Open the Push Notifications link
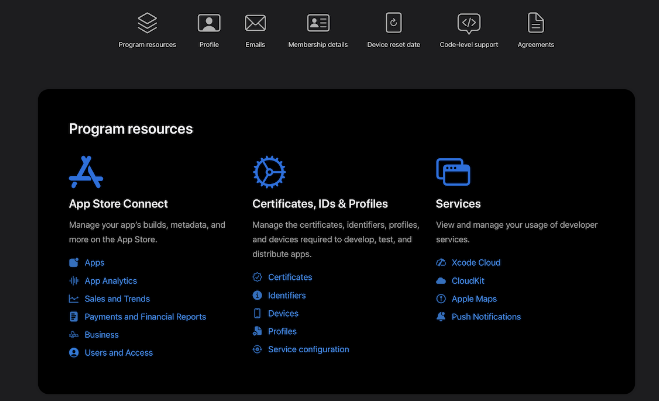 coord(486,317)
